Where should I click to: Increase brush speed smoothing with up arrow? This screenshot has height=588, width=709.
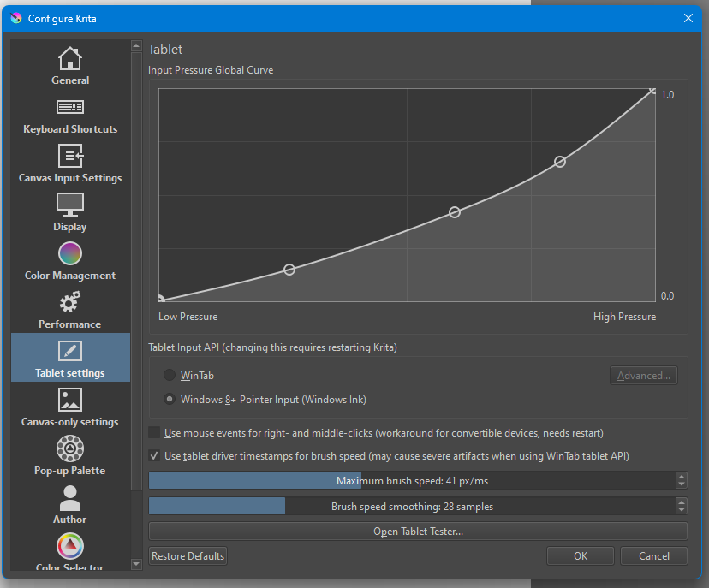pyautogui.click(x=682, y=502)
